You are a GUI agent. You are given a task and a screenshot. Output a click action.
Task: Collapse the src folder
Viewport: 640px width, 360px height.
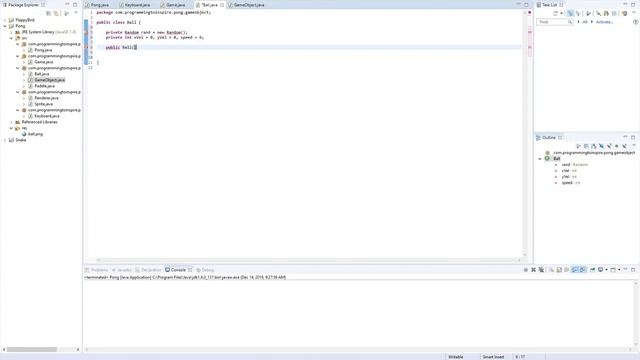point(11,38)
